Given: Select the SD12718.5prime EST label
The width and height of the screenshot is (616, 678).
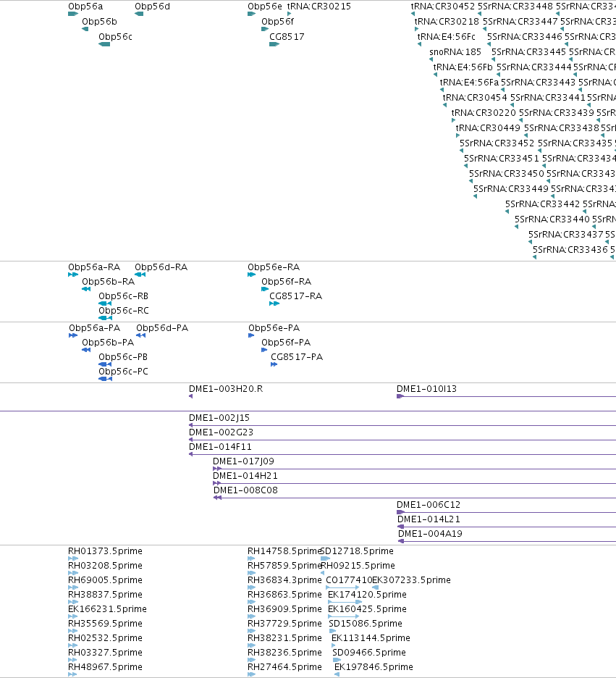Looking at the screenshot, I should 357,551.
